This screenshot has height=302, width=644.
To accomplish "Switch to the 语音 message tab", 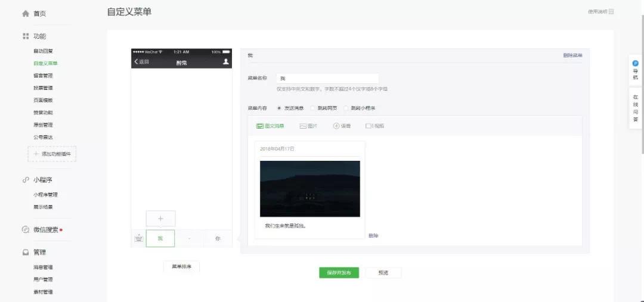I will (x=342, y=126).
